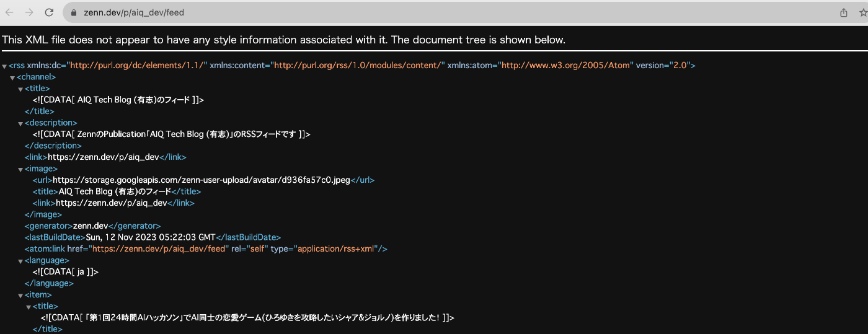
Task: Open site info via lock icon
Action: click(73, 12)
